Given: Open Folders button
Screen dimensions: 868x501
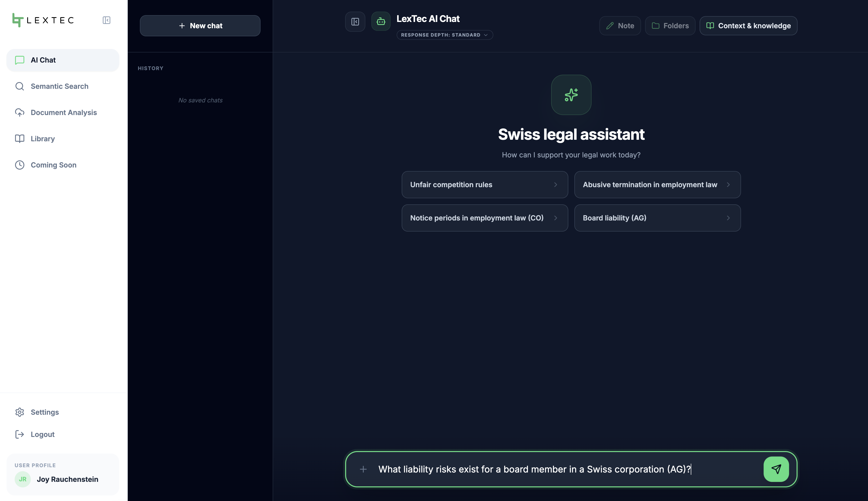Looking at the screenshot, I should tap(670, 25).
